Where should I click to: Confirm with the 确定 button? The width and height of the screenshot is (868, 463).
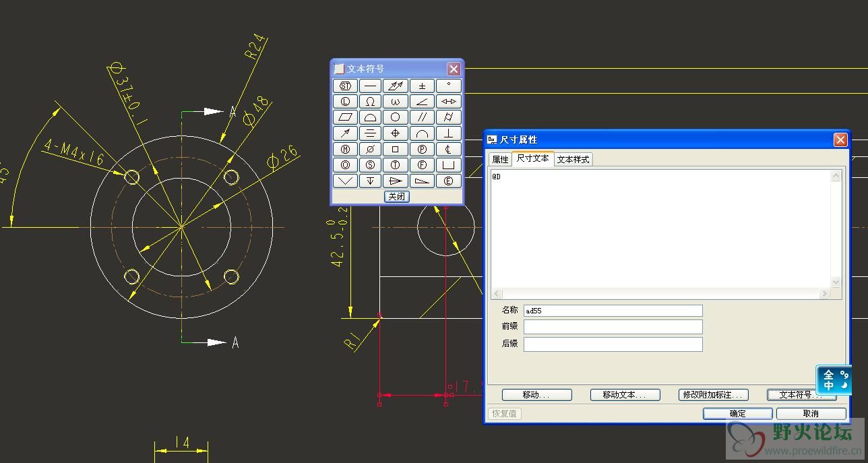coord(737,413)
